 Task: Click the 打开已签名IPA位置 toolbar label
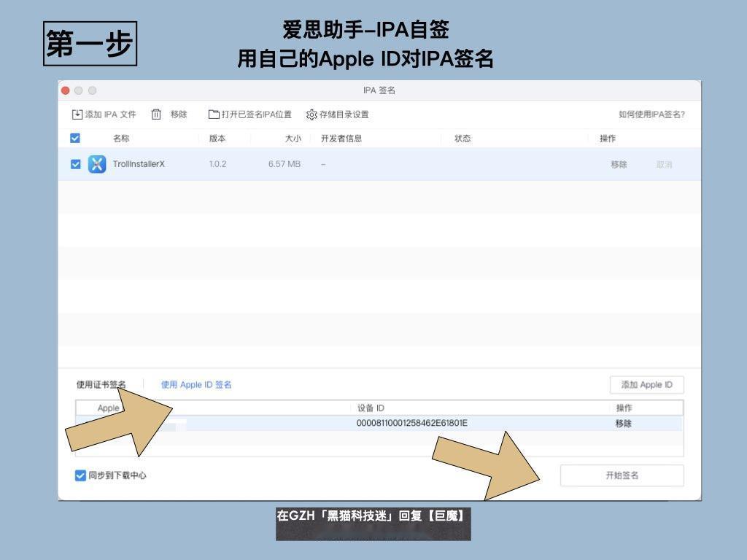click(256, 114)
